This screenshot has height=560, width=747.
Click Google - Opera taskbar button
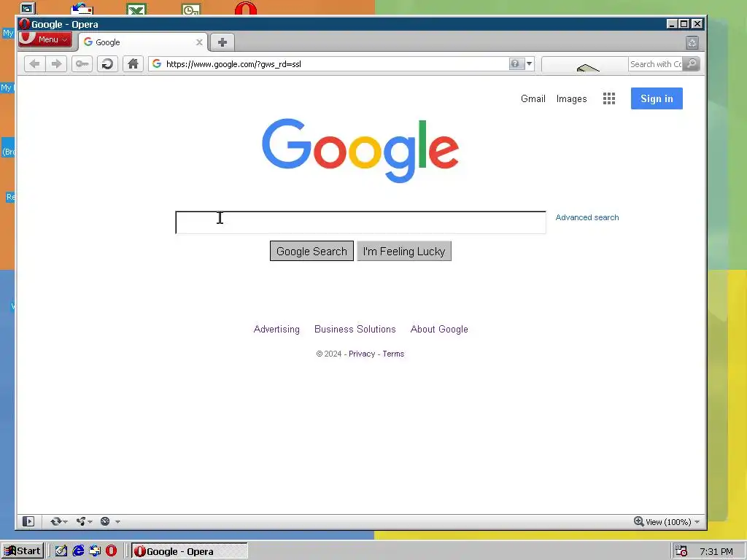point(189,551)
